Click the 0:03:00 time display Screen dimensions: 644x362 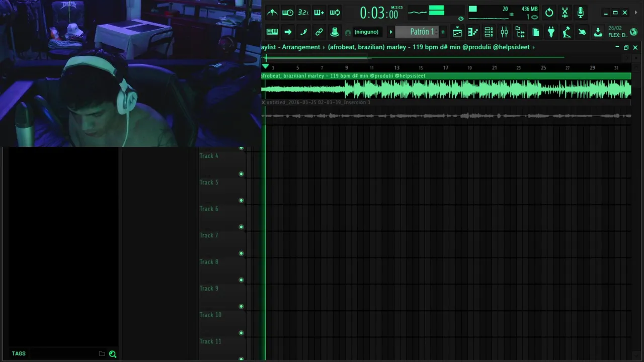click(378, 14)
